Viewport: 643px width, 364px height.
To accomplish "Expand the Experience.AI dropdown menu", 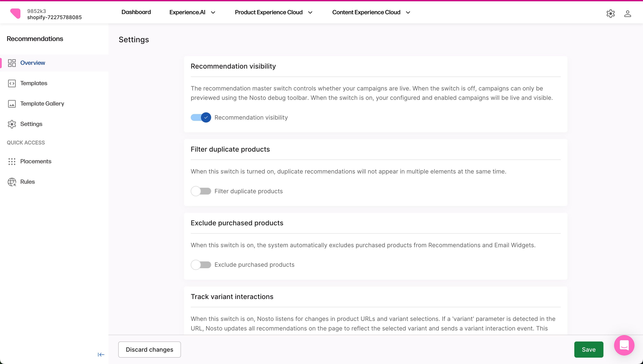I will (192, 12).
